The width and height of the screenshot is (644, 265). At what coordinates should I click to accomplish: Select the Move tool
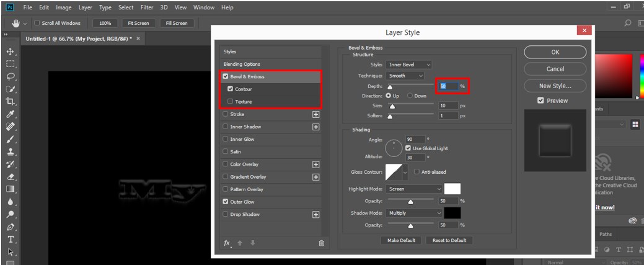tap(11, 52)
